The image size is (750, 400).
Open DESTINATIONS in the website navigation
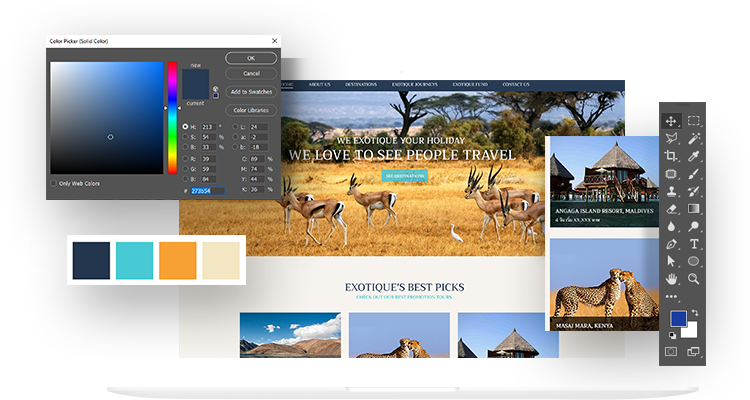(x=361, y=85)
